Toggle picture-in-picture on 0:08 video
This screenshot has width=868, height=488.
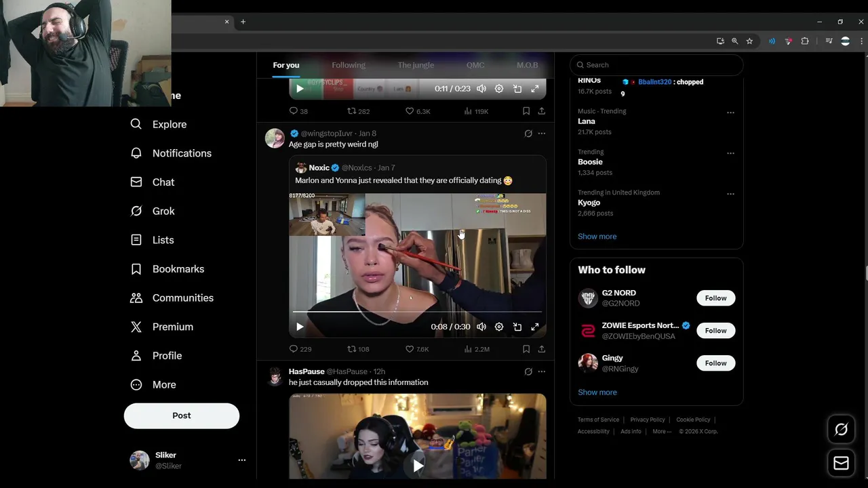[517, 327]
